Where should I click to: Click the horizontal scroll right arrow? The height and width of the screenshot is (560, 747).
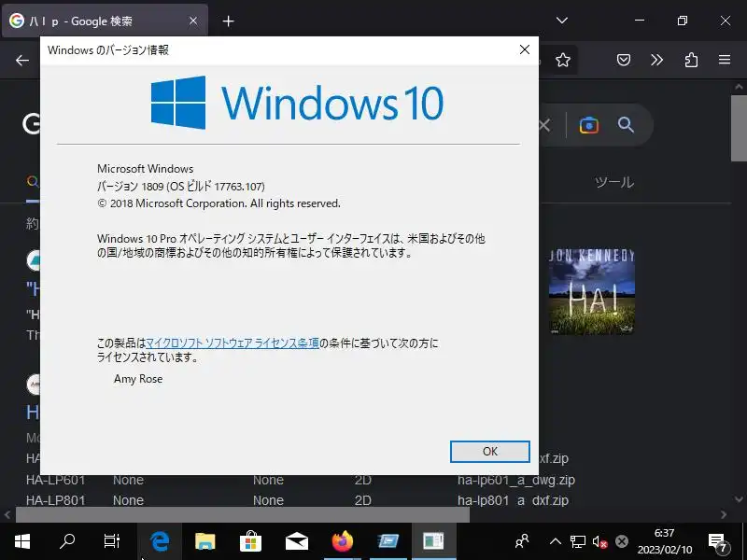[x=725, y=515]
